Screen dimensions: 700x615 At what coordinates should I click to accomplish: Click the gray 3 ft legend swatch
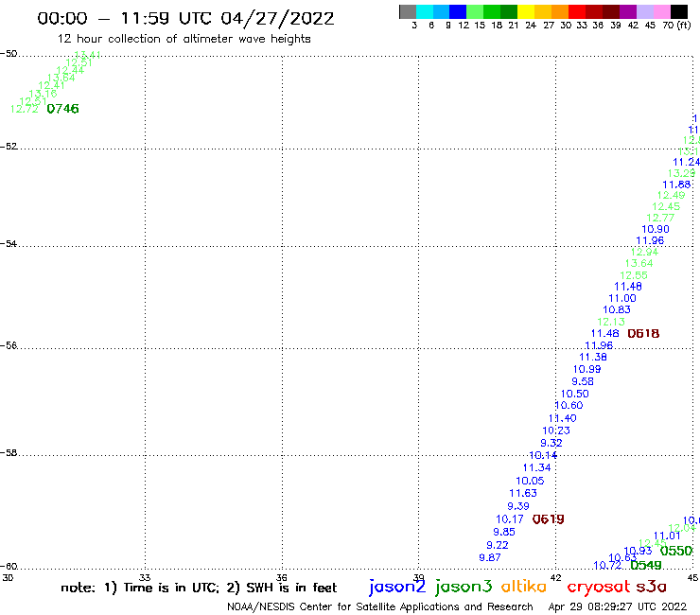pos(408,11)
